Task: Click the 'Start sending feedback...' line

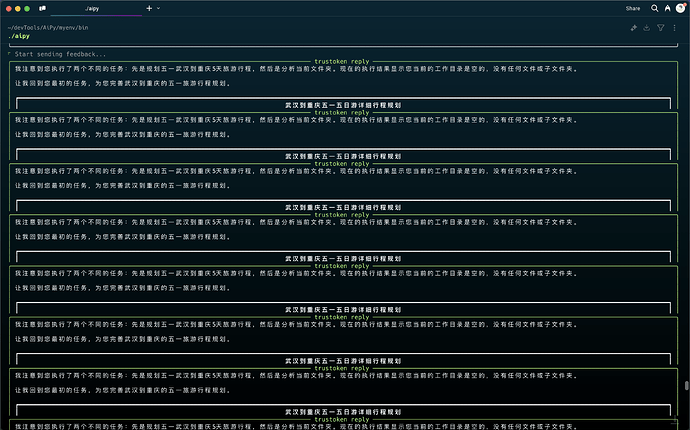Action: pos(60,54)
